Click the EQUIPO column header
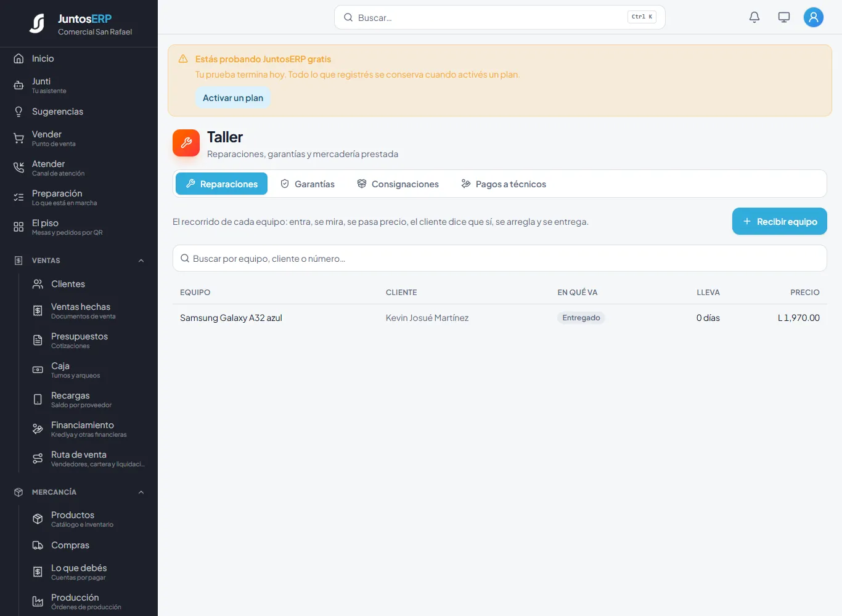The height and width of the screenshot is (616, 842). point(195,293)
